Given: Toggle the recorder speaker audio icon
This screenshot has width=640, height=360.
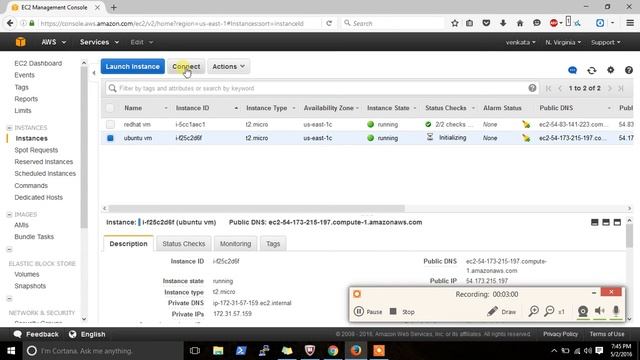Looking at the screenshot, I should (x=599, y=311).
